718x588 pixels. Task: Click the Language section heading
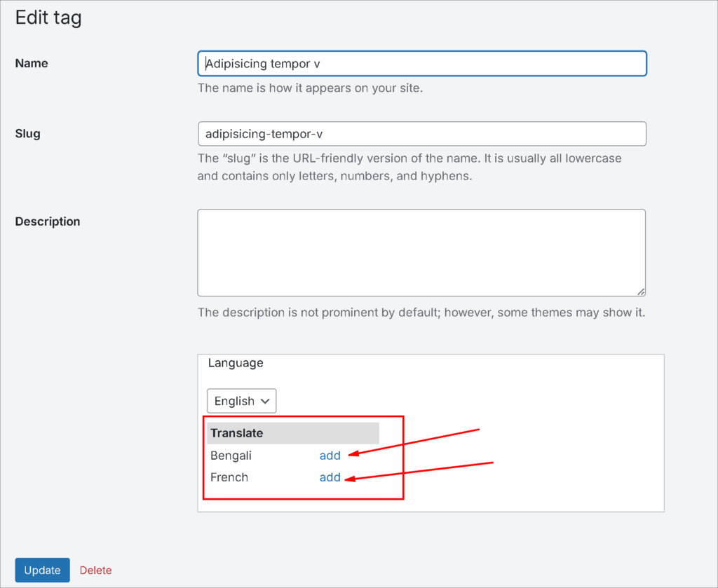(x=236, y=363)
